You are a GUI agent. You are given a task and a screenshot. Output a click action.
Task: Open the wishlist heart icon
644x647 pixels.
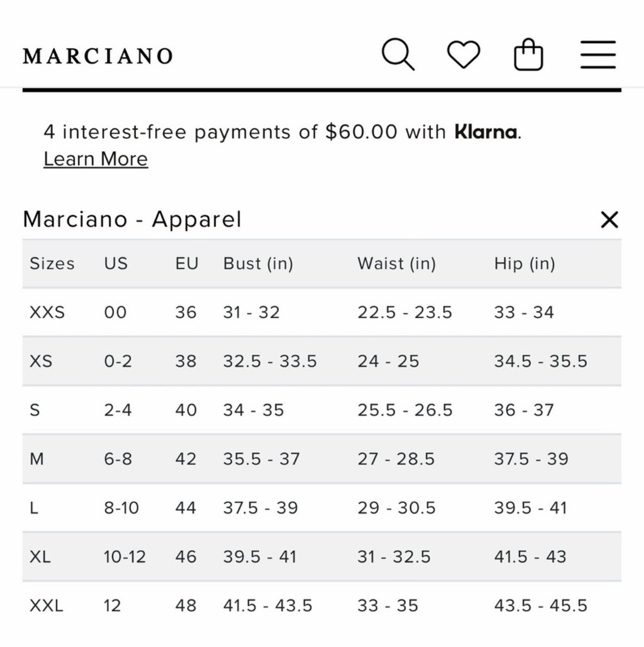463,54
